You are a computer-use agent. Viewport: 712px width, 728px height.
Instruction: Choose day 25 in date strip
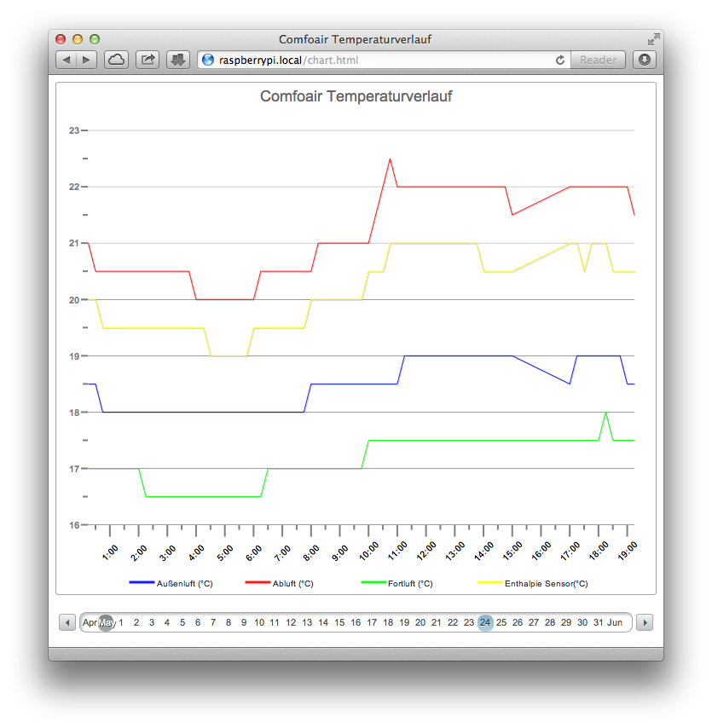coord(501,622)
